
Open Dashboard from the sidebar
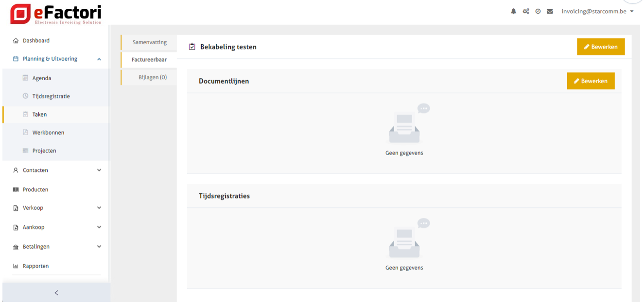[x=36, y=41]
